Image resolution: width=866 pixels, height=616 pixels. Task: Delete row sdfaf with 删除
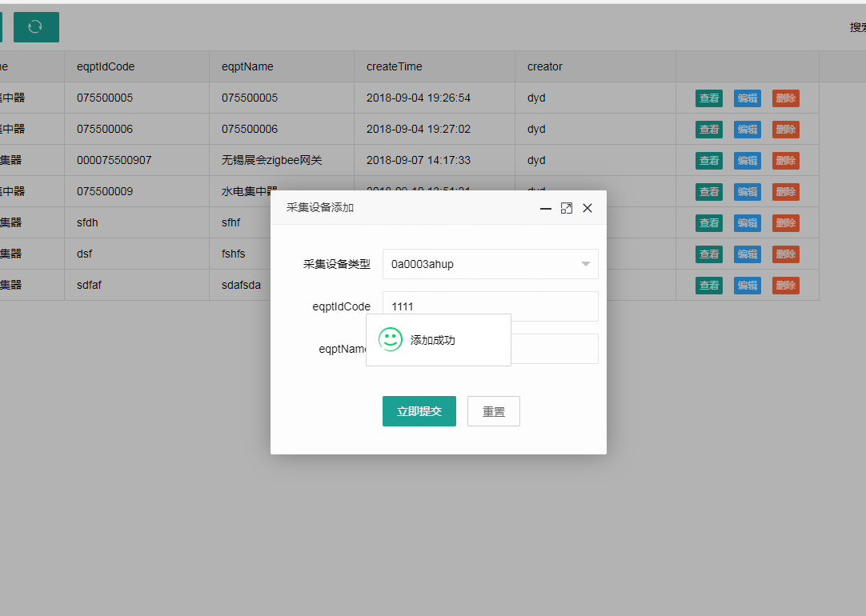pos(785,286)
